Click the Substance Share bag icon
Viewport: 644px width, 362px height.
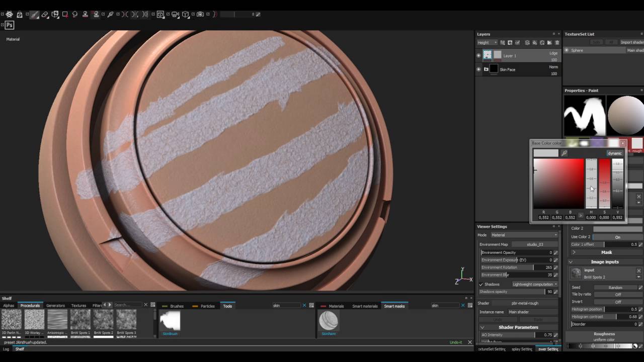(x=20, y=15)
